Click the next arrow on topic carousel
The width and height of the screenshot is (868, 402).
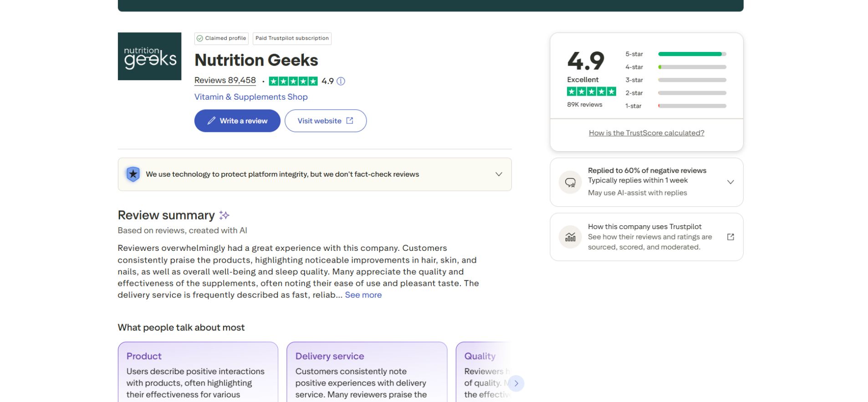coord(516,383)
